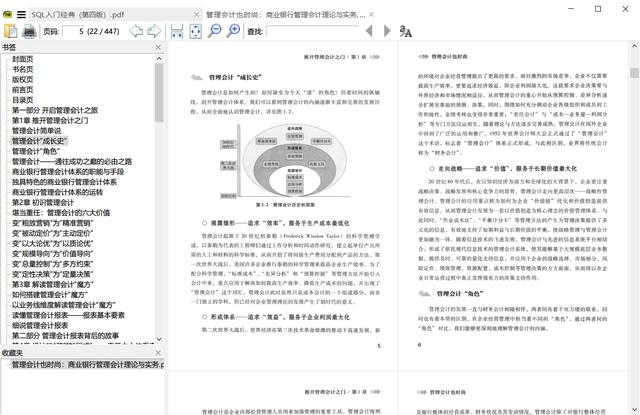
Task: Click the 查找 search input field
Action: click(312, 31)
